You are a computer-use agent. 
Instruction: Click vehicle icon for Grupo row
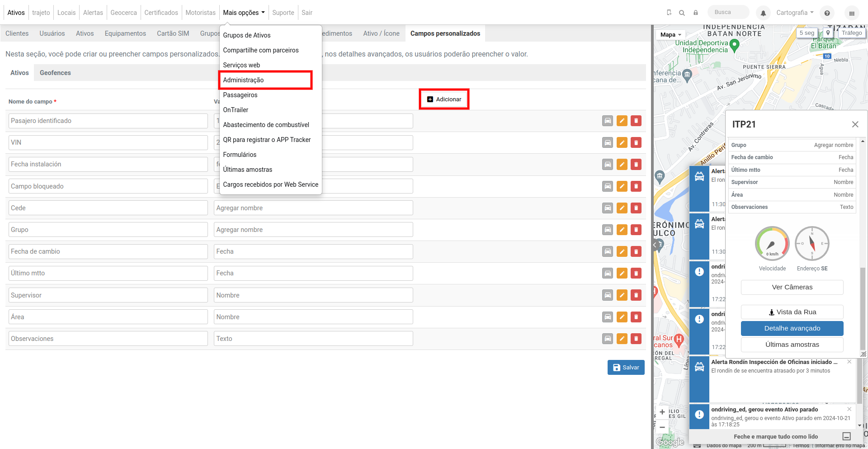point(608,230)
